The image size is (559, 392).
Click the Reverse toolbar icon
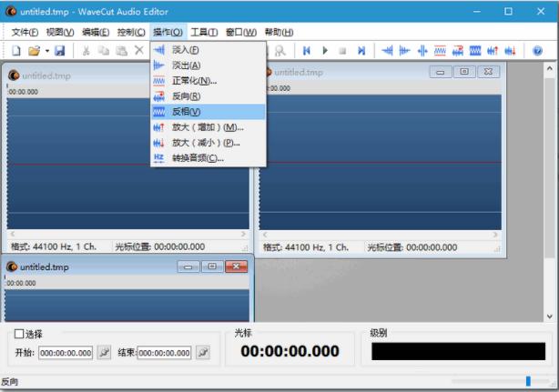click(457, 51)
